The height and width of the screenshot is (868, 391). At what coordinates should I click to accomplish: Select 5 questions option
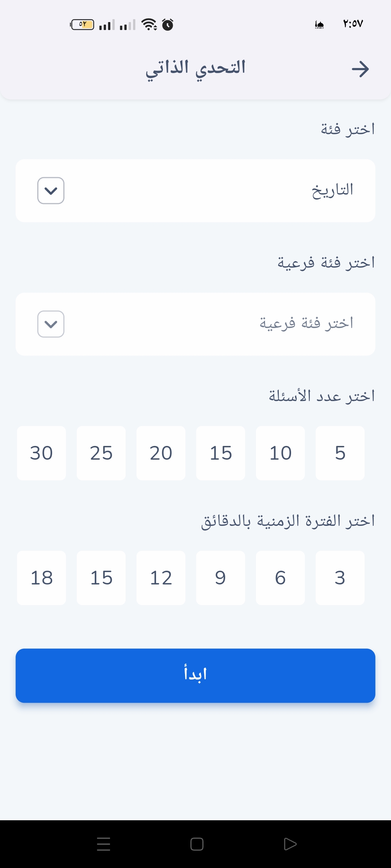tap(340, 453)
